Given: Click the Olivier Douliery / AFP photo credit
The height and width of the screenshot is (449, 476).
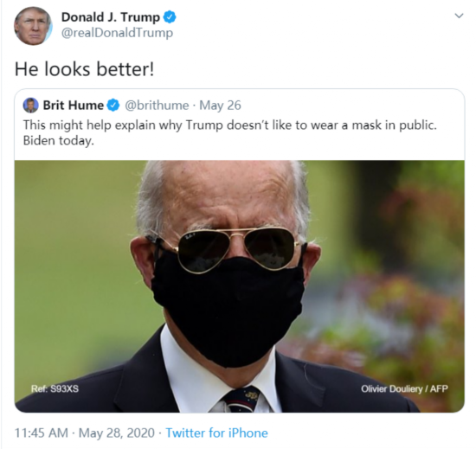Looking at the screenshot, I should coord(404,388).
